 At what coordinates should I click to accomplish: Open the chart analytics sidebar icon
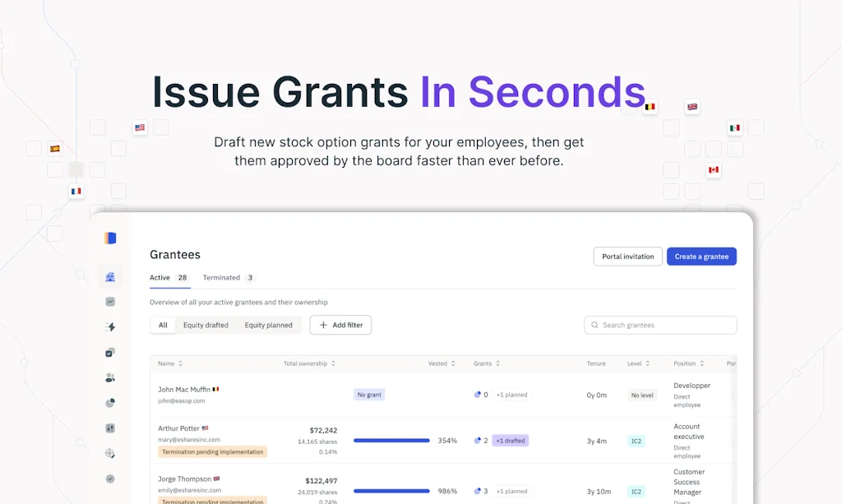point(110,302)
